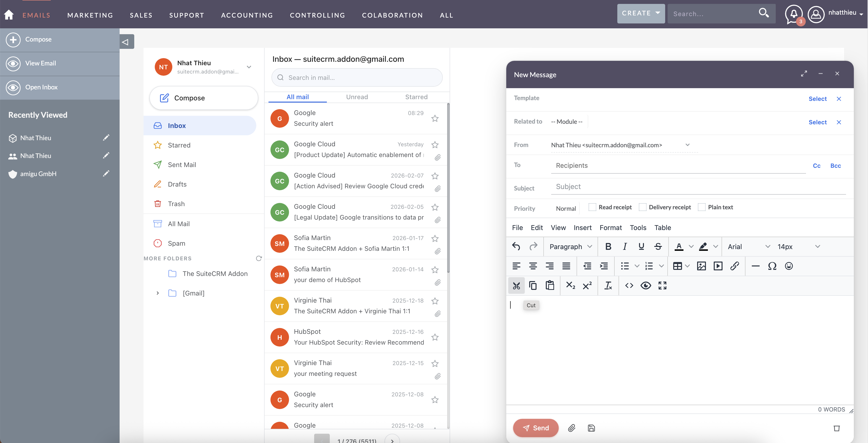Enable the Delivery receipt checkbox
Image resolution: width=868 pixels, height=443 pixels.
[x=643, y=207]
